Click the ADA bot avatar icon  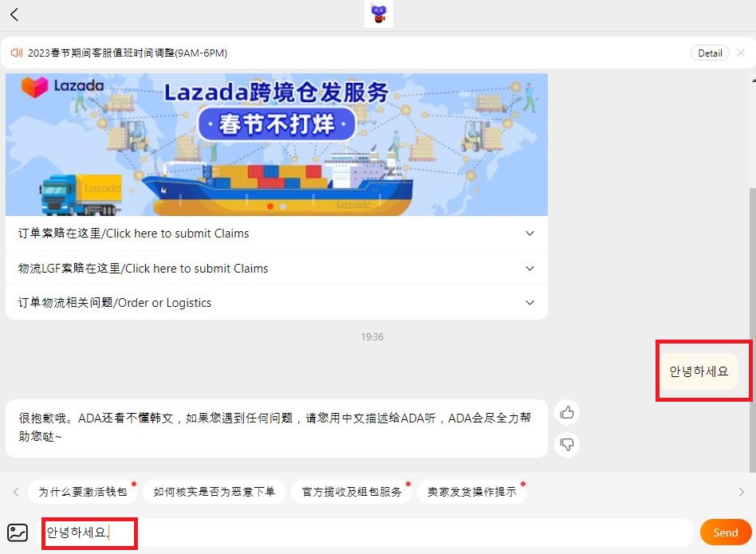pos(379,14)
